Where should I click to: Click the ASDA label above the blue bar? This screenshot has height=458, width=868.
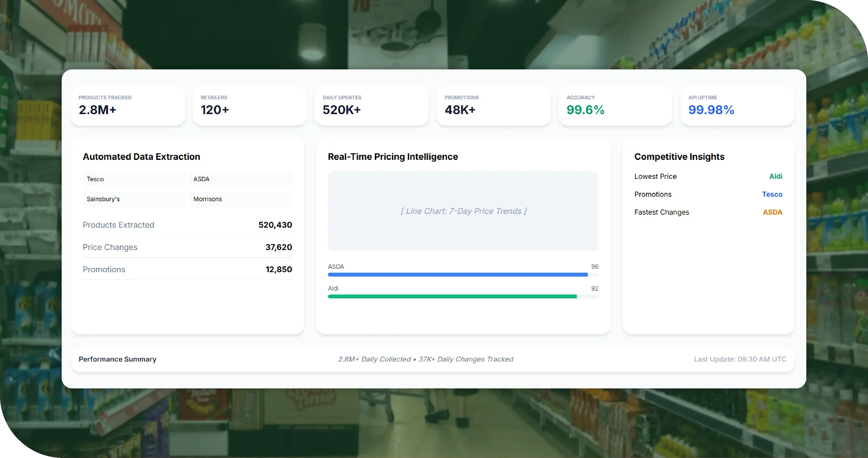tap(336, 267)
